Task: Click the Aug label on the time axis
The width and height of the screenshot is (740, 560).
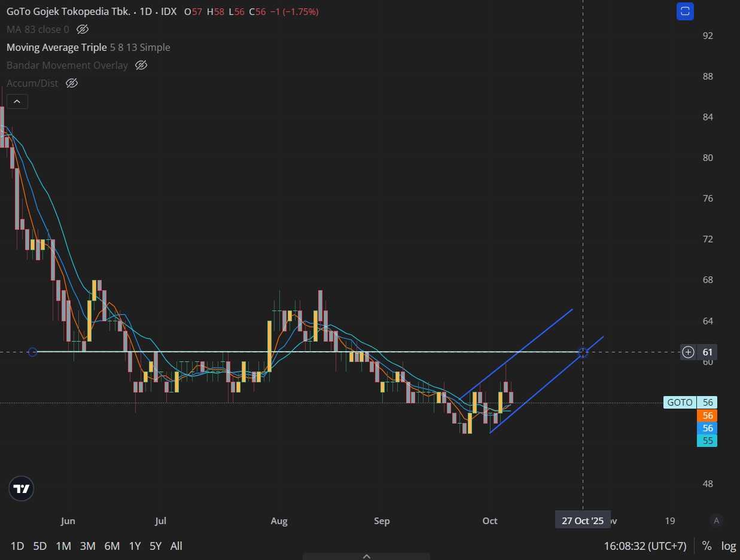Action: (279, 521)
